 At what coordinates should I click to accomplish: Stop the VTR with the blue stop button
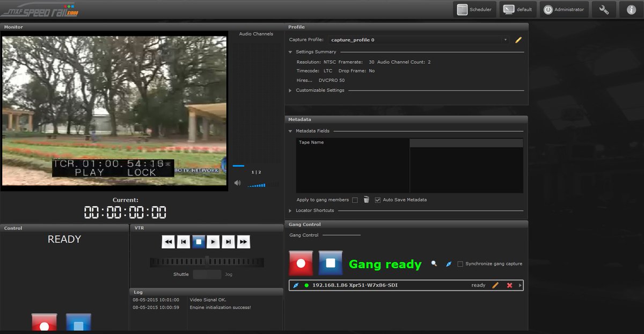(199, 242)
